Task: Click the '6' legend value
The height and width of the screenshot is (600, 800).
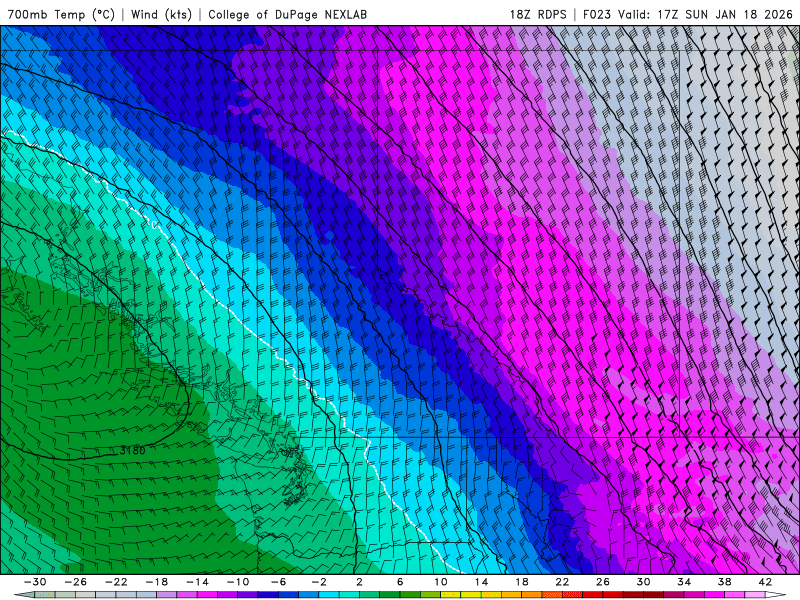Action: tap(400, 582)
